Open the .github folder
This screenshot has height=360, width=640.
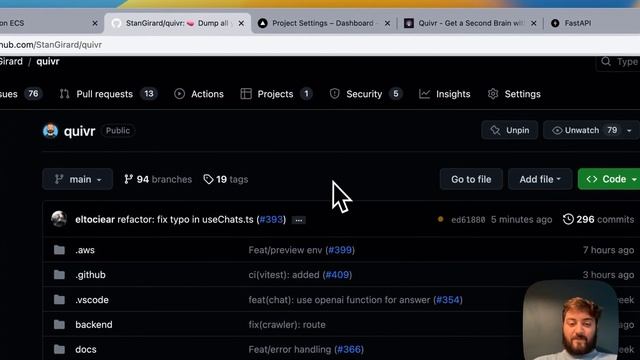[90, 275]
